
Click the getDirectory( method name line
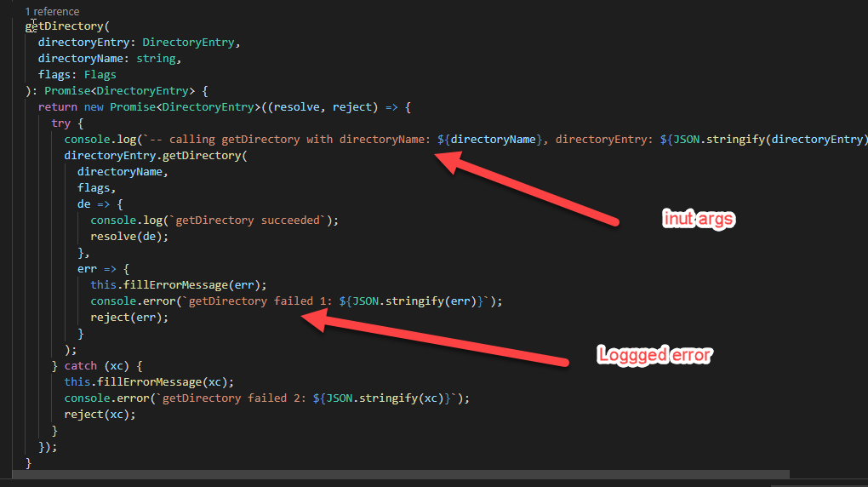[67, 26]
